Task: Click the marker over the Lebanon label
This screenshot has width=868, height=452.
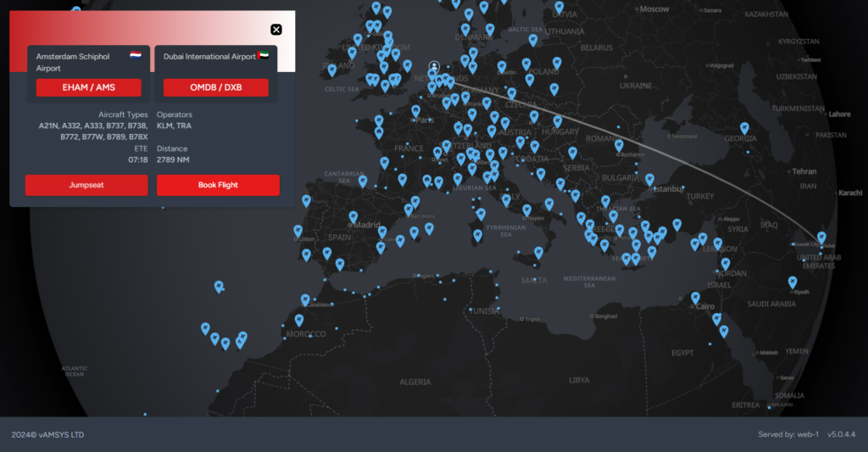Action: pyautogui.click(x=717, y=243)
